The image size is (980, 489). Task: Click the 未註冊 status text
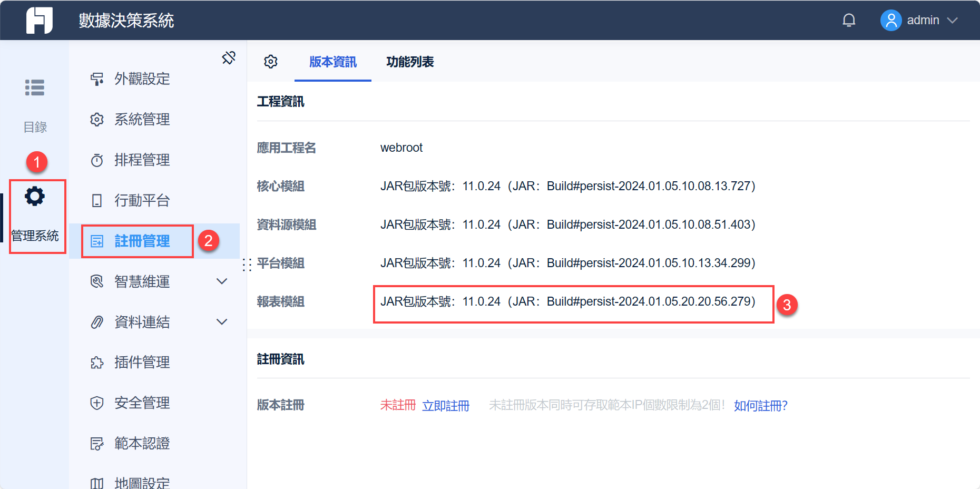pos(398,405)
